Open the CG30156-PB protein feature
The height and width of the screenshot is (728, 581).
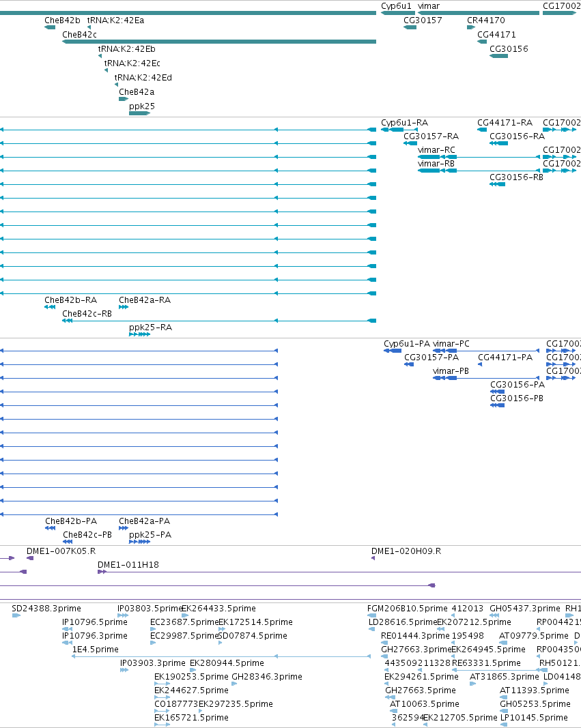(498, 405)
